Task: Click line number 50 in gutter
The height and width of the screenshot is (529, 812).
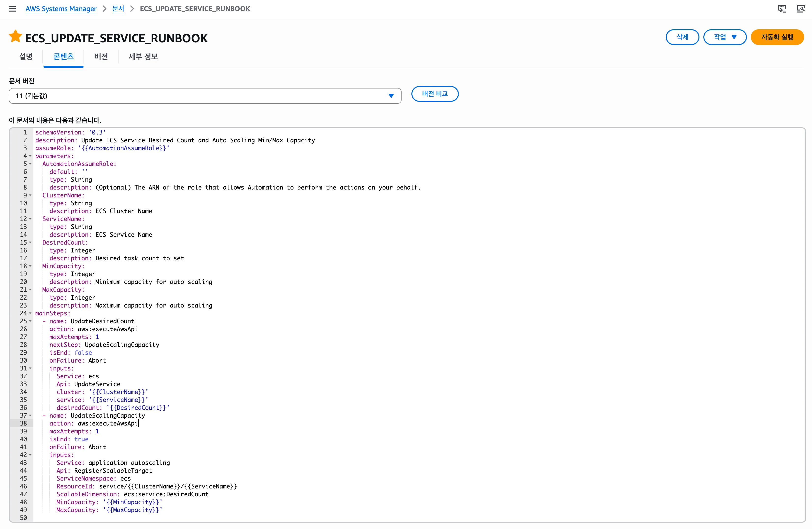Action: click(23, 518)
